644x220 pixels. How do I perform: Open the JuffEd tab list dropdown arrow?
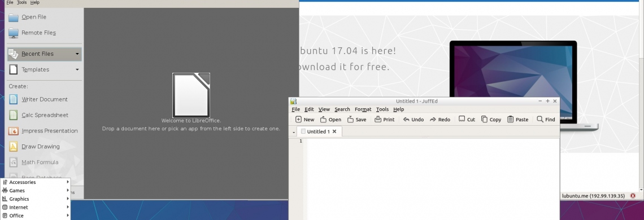[294, 132]
